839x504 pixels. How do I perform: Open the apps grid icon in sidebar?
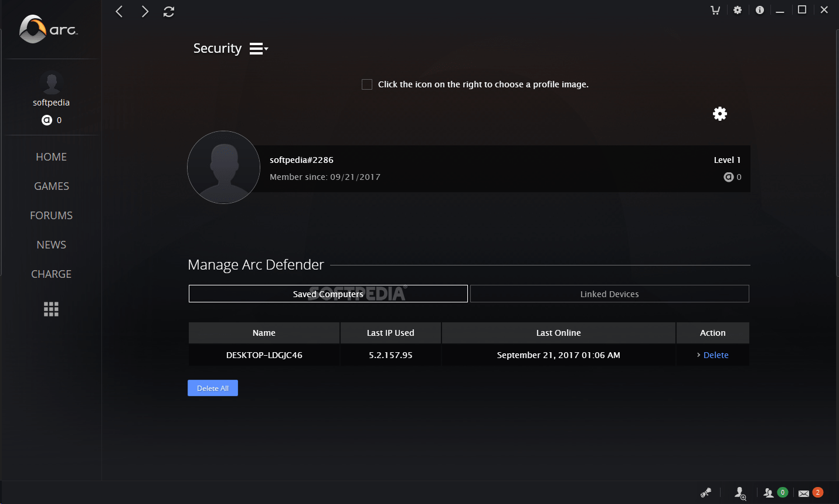tap(51, 309)
